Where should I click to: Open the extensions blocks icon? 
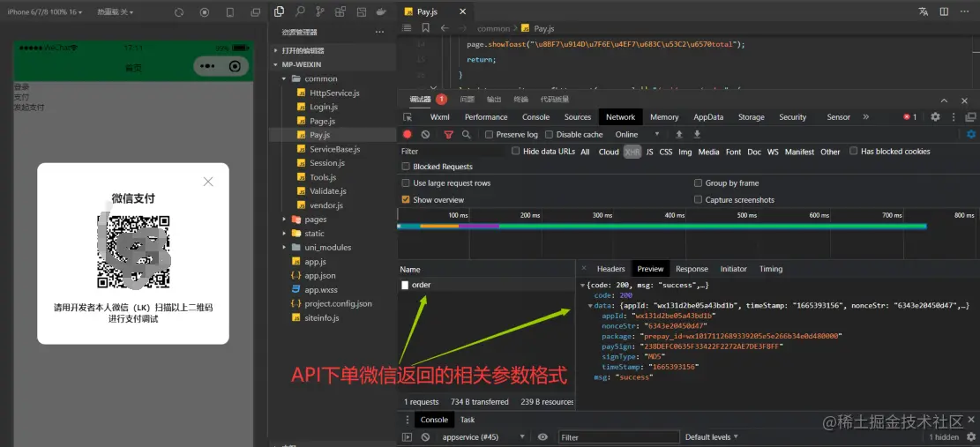(x=340, y=11)
